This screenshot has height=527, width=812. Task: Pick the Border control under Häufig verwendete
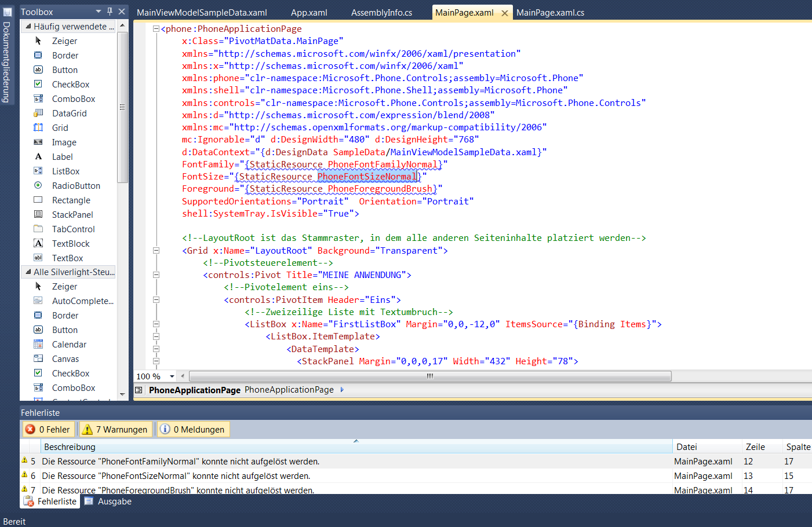click(65, 56)
